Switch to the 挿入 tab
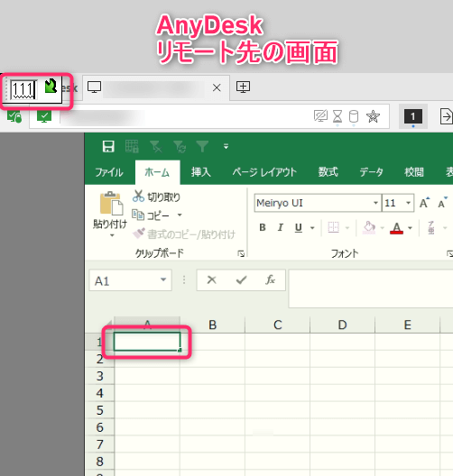The width and height of the screenshot is (453, 476). (x=201, y=172)
